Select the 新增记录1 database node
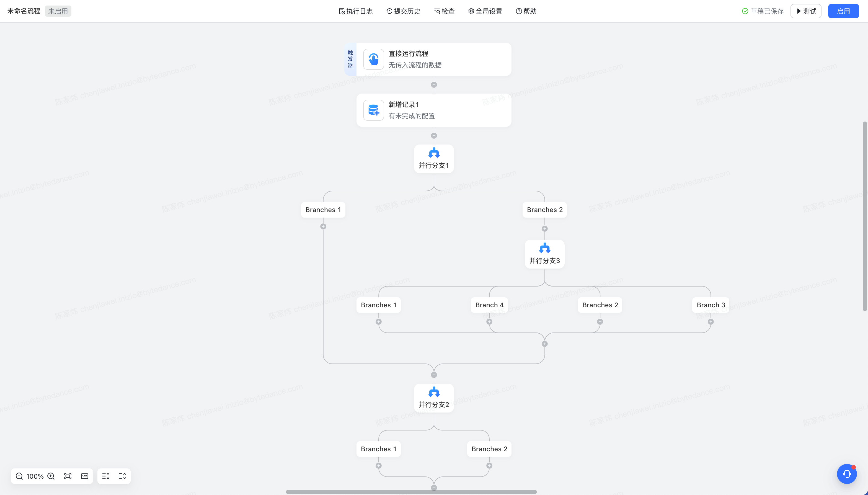This screenshot has width=868, height=495. [434, 110]
